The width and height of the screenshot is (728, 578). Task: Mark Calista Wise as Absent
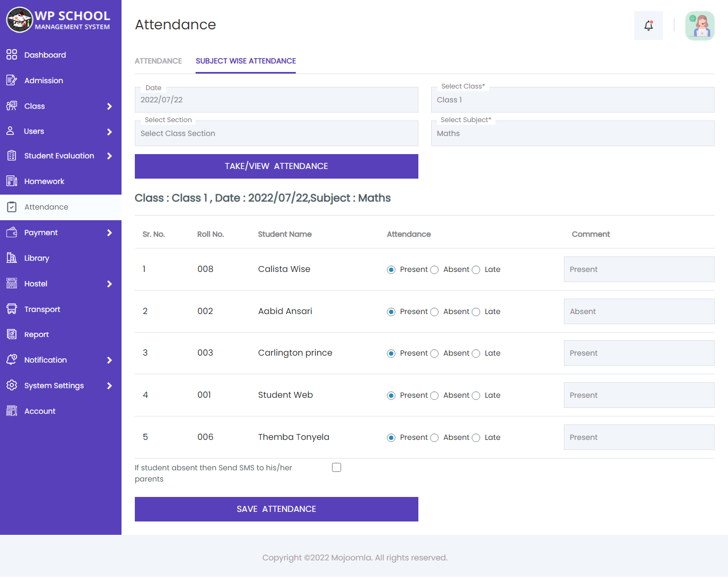pos(434,270)
